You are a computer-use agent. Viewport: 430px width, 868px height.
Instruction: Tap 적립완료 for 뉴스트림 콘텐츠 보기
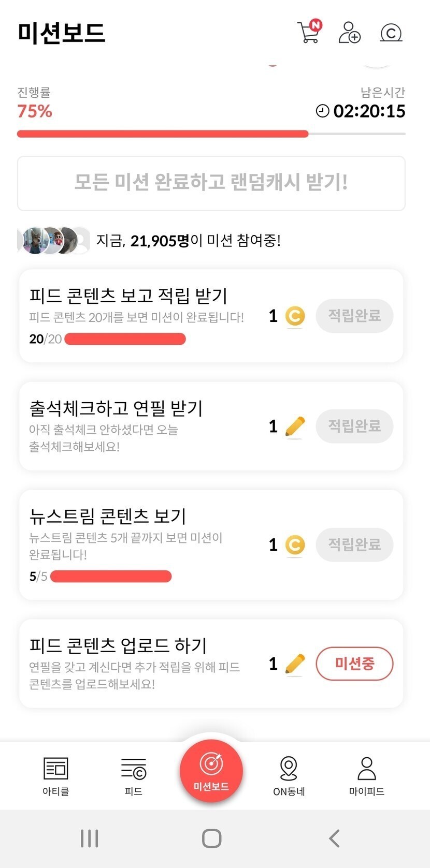pyautogui.click(x=354, y=545)
